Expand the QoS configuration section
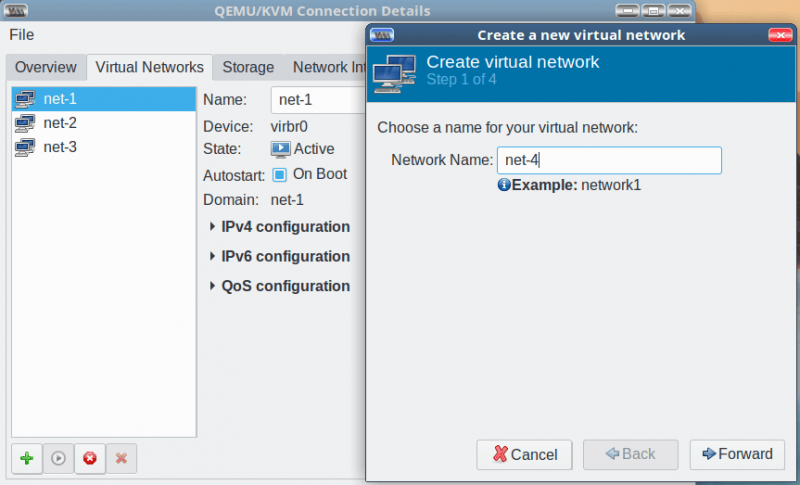The width and height of the screenshot is (800, 485). [213, 287]
